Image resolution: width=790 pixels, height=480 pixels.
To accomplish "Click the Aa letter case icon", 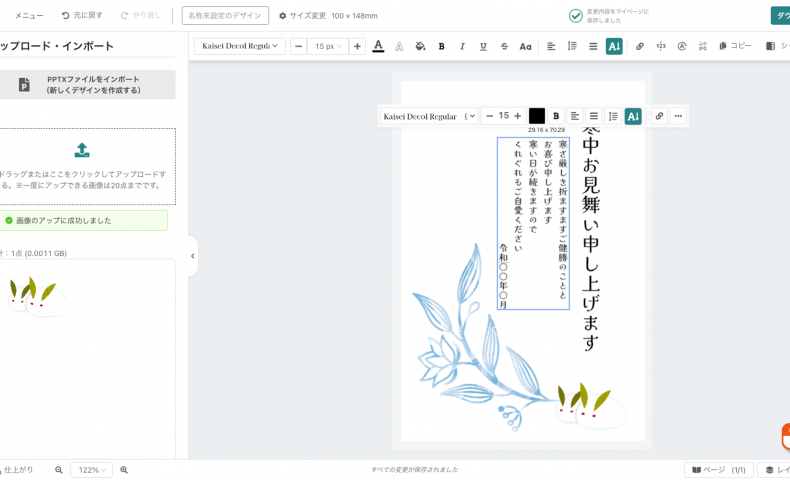I will pos(525,46).
